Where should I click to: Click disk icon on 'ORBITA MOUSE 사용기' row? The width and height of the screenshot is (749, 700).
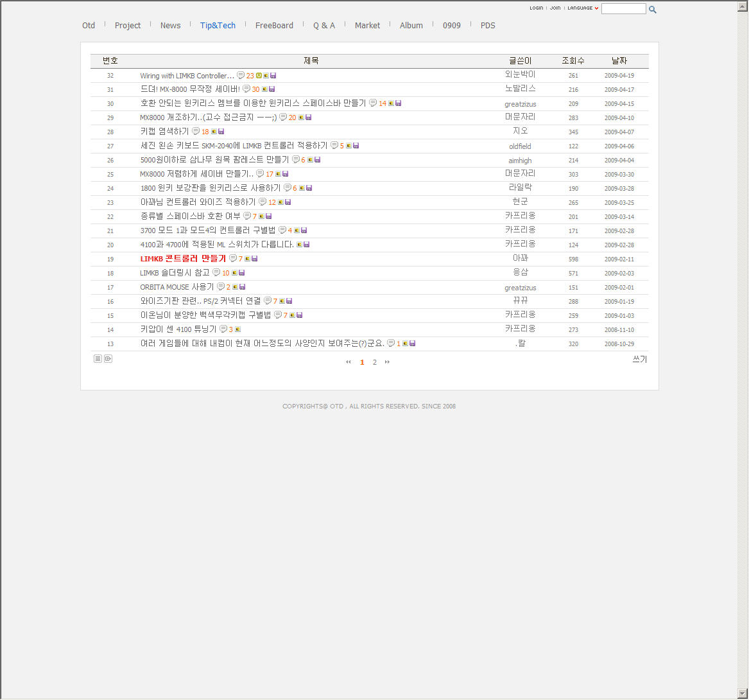(242, 286)
